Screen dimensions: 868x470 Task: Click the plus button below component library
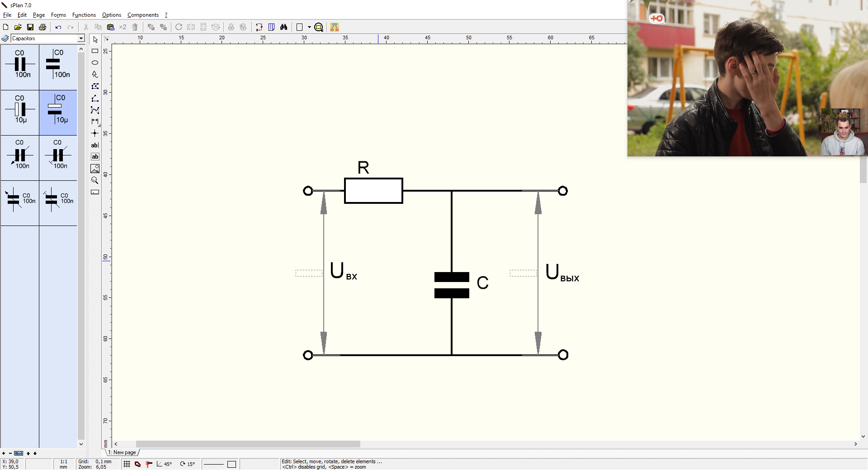tap(4, 453)
